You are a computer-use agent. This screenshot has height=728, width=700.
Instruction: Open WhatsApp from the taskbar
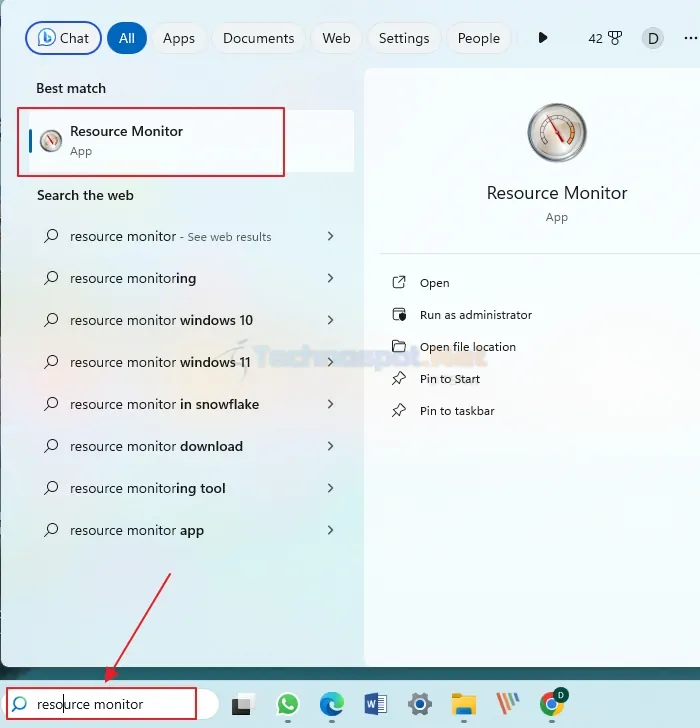click(x=287, y=704)
